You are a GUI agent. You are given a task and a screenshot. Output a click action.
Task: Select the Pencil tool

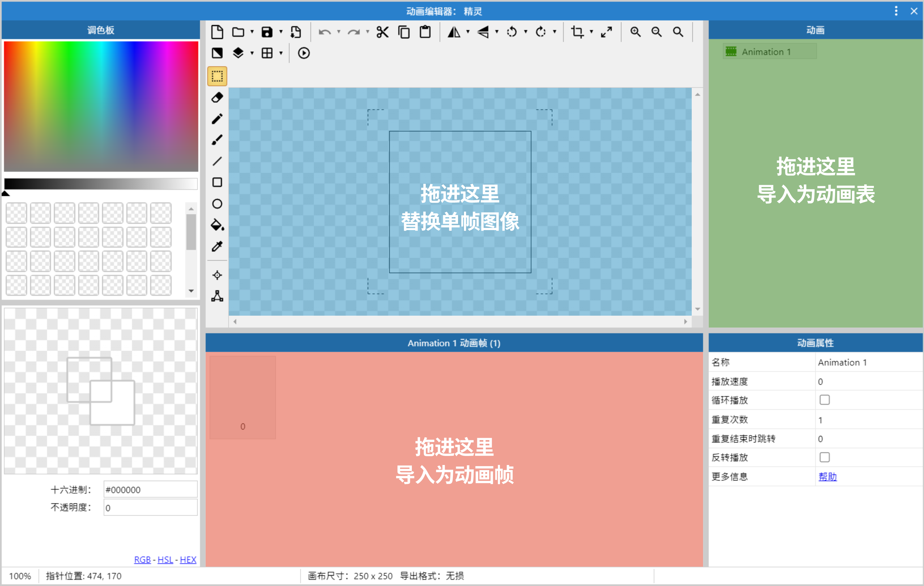(217, 119)
